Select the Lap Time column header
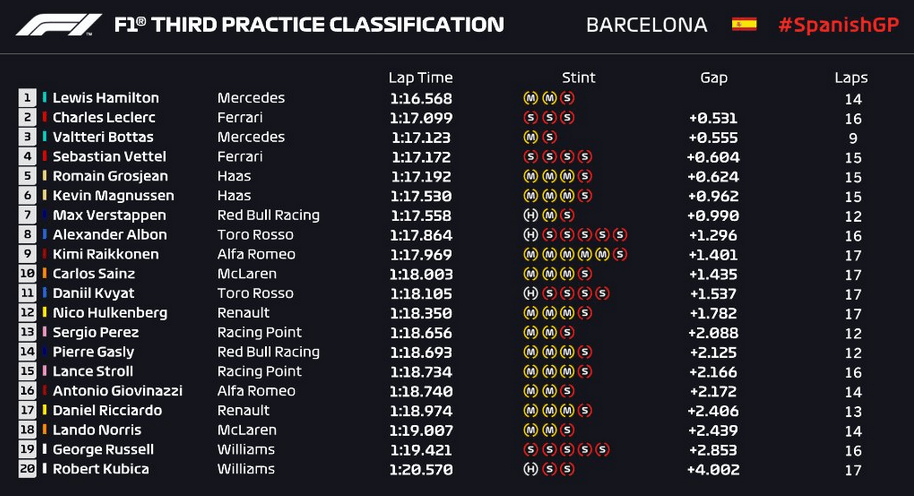 click(x=420, y=78)
